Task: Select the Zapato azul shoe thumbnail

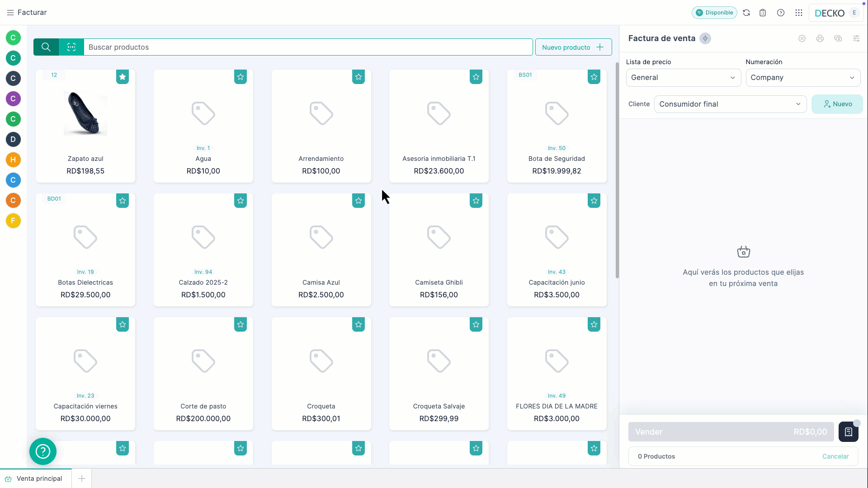Action: [x=85, y=113]
